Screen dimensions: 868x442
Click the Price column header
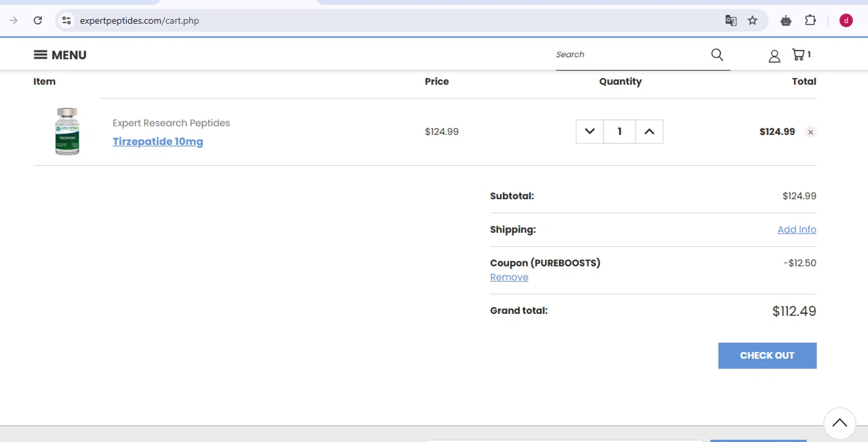[437, 82]
